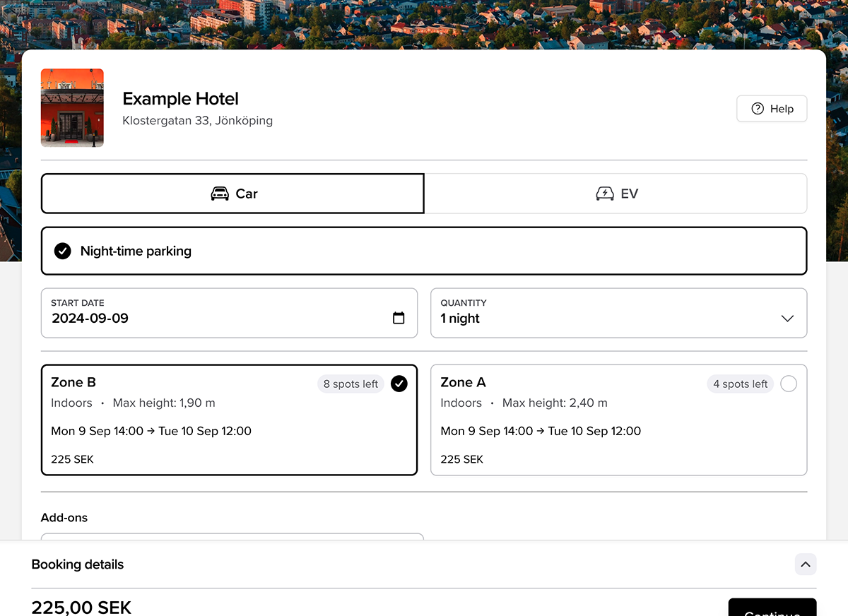Expand Booking details with chevron button
This screenshot has height=616, width=848.
[x=806, y=564]
